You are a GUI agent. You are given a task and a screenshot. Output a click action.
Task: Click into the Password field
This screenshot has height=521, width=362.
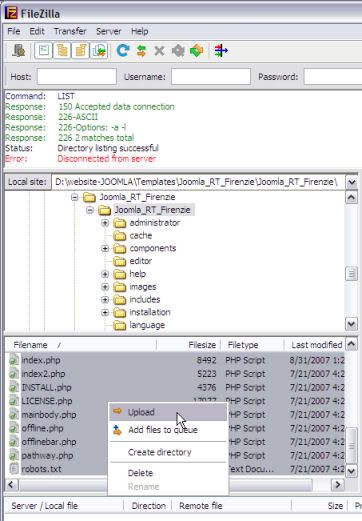point(333,77)
